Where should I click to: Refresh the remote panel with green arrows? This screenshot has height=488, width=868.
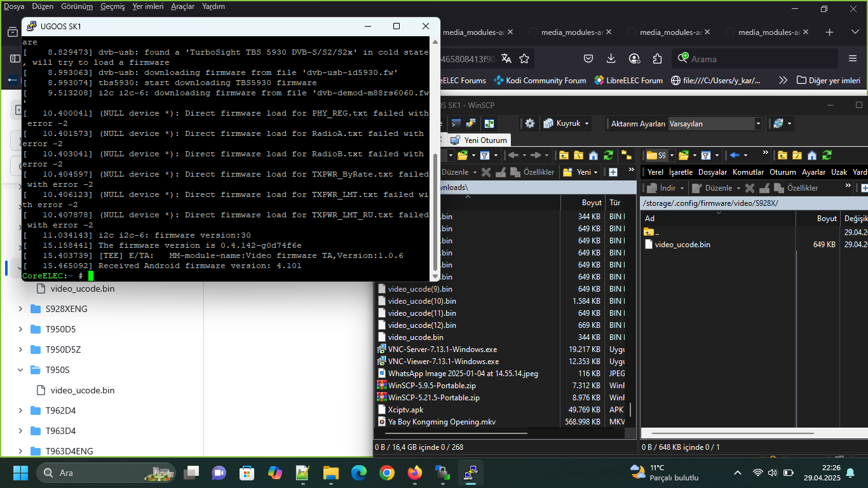coord(827,155)
